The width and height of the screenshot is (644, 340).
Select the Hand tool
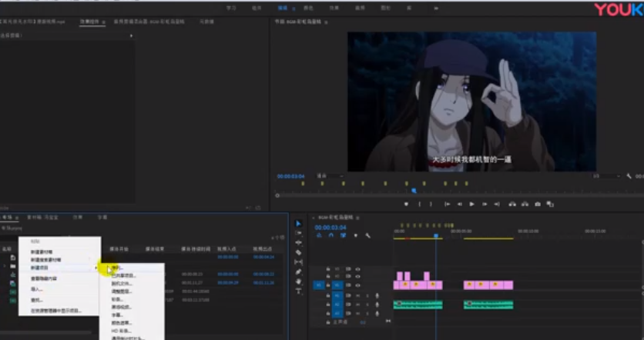pos(299,282)
